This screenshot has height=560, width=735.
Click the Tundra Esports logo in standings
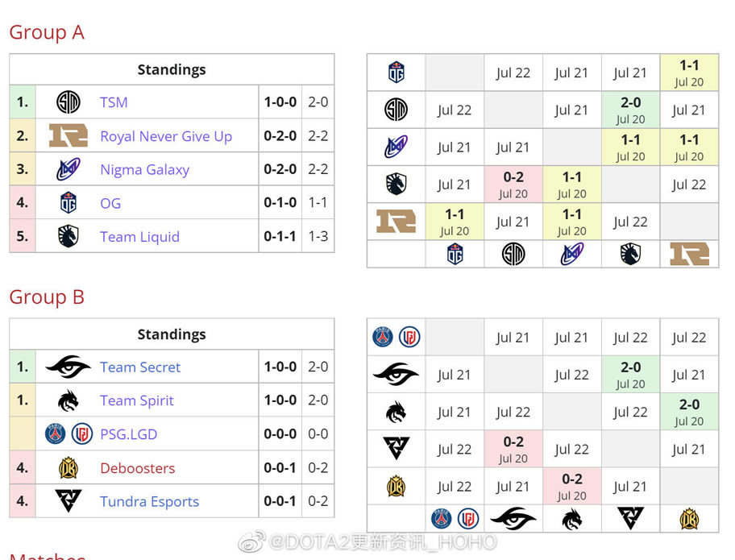(x=69, y=501)
